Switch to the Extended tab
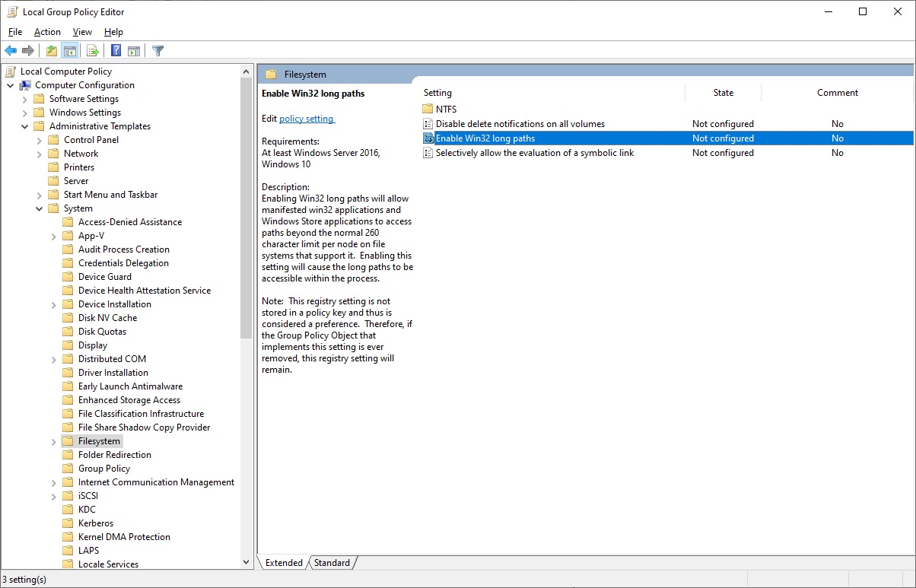 pyautogui.click(x=284, y=563)
